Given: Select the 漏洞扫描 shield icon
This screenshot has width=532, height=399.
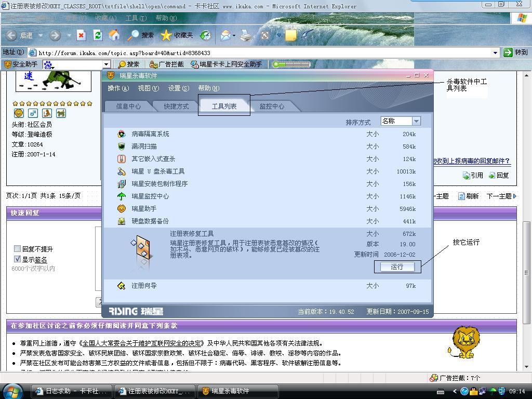Looking at the screenshot, I should pos(122,146).
